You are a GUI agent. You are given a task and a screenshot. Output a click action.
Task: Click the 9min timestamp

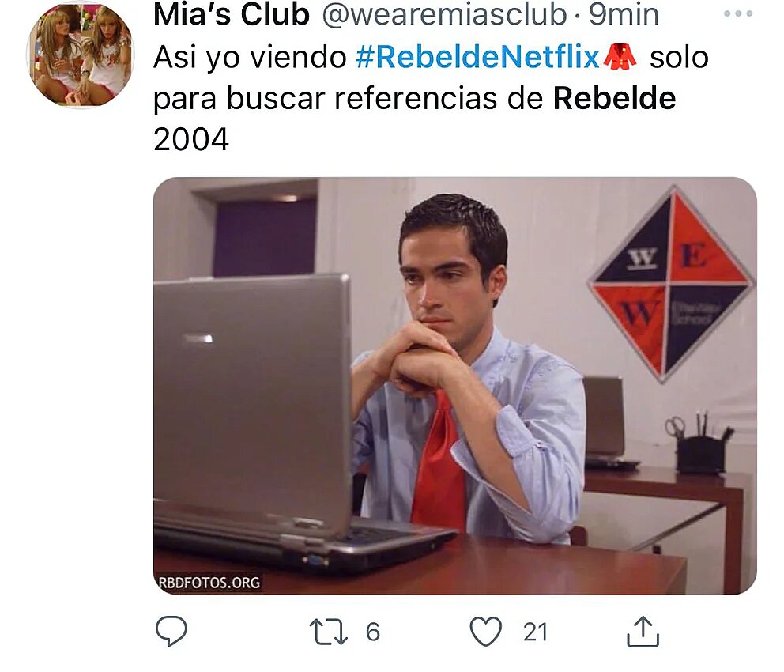624,14
